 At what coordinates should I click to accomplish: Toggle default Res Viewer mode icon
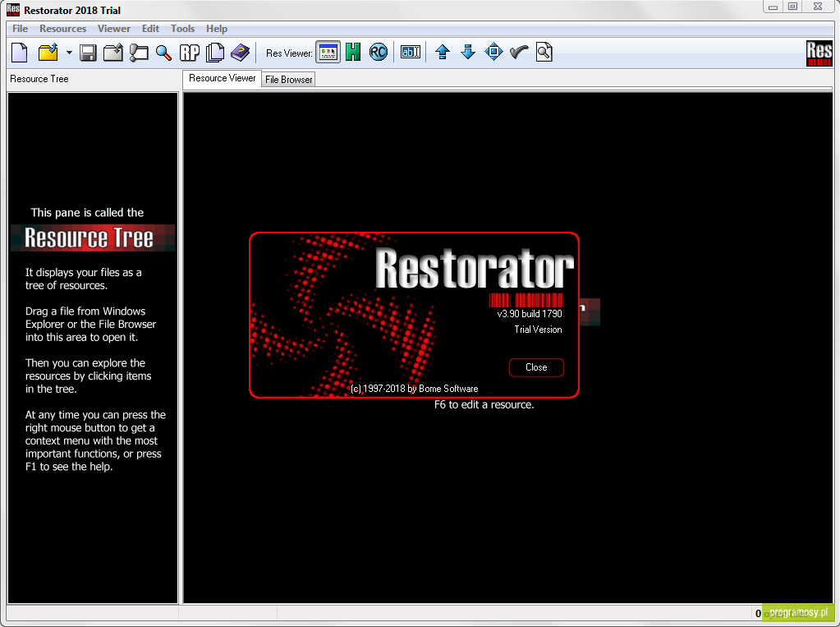pos(328,53)
